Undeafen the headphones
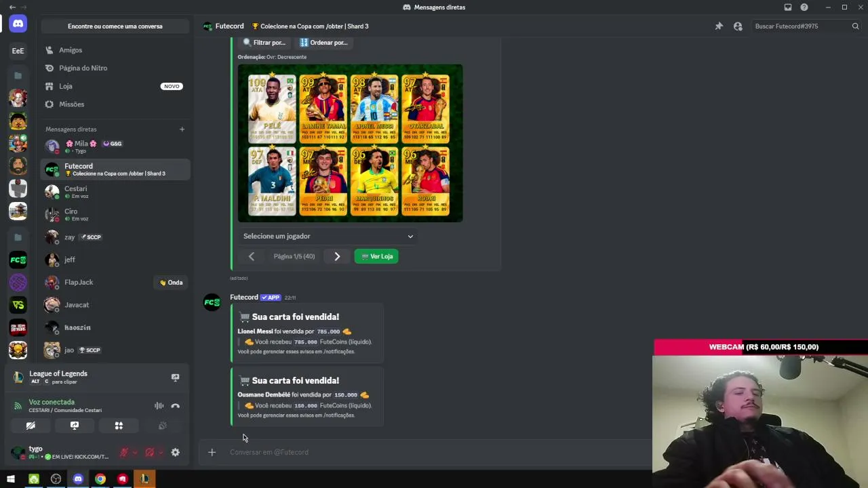Image resolution: width=868 pixels, height=488 pixels. pos(149,453)
